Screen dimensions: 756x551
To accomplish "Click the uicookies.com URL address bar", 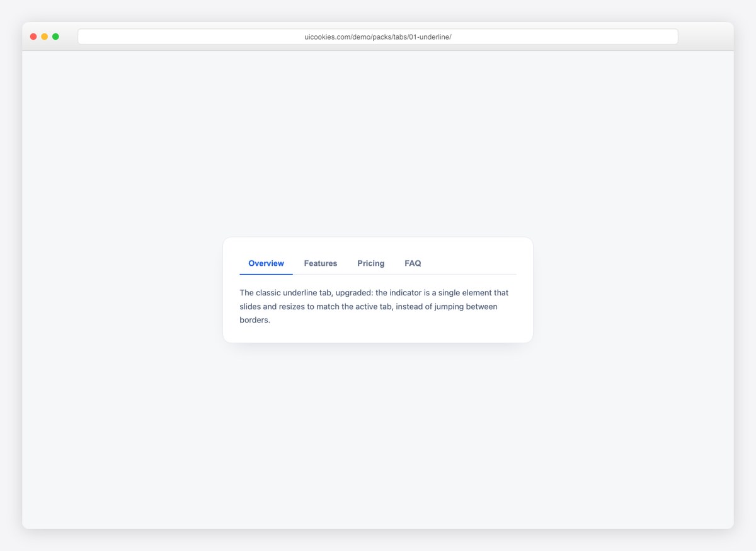I will (378, 37).
